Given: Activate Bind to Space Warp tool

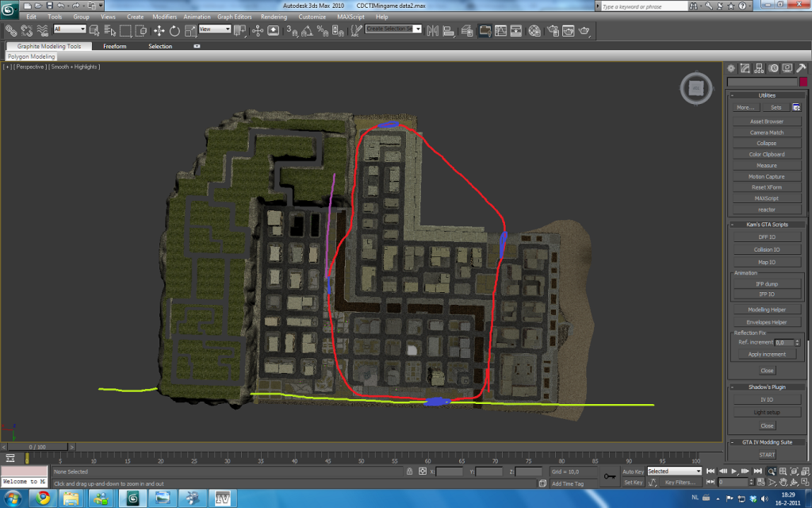Looking at the screenshot, I should pyautogui.click(x=43, y=31).
